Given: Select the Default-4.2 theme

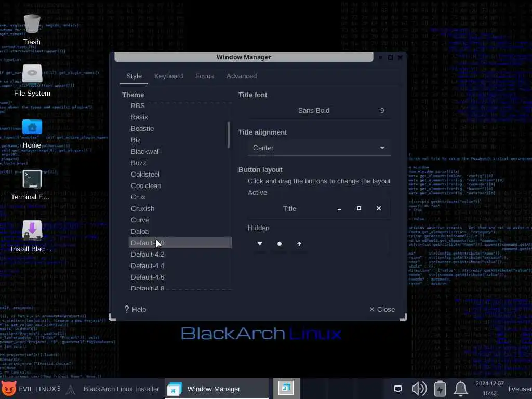Looking at the screenshot, I should pyautogui.click(x=180, y=255).
